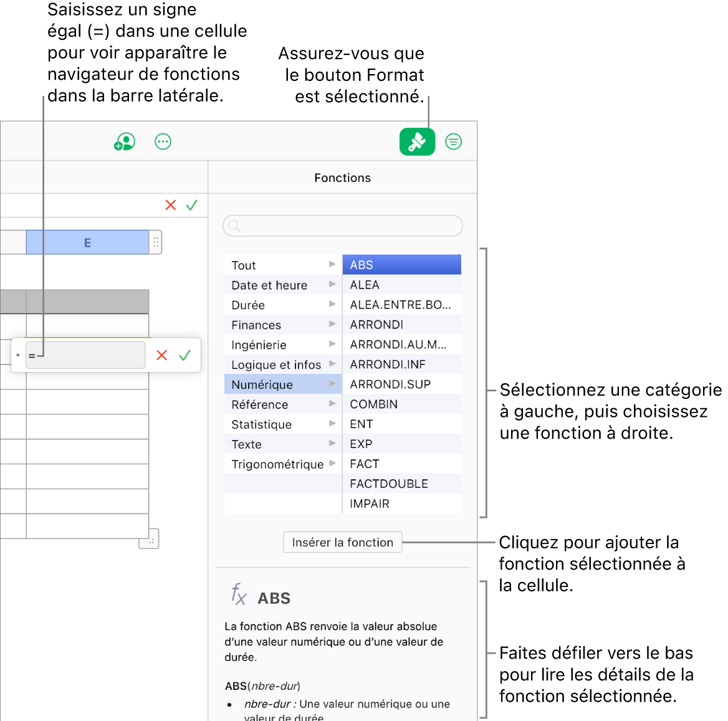Open the More options ellipsis icon

tap(163, 141)
